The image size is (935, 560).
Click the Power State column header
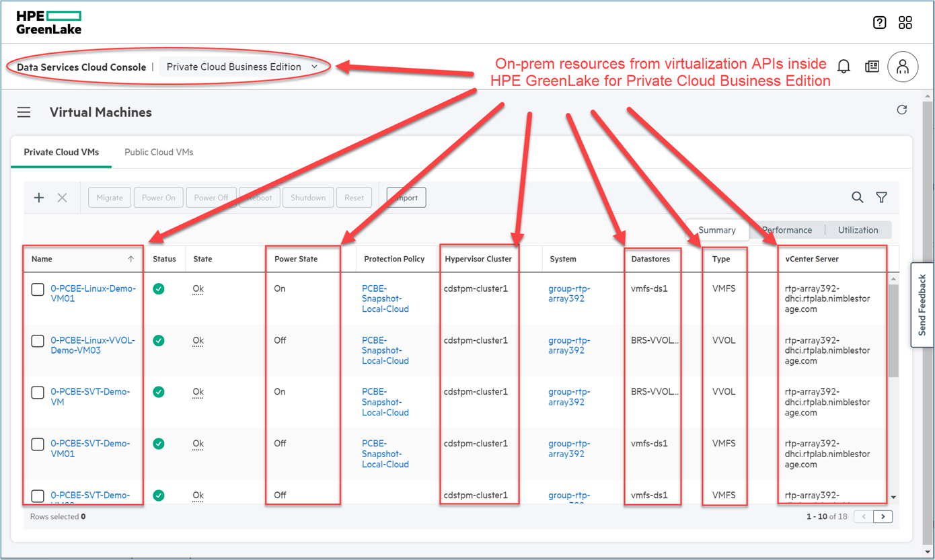[296, 259]
